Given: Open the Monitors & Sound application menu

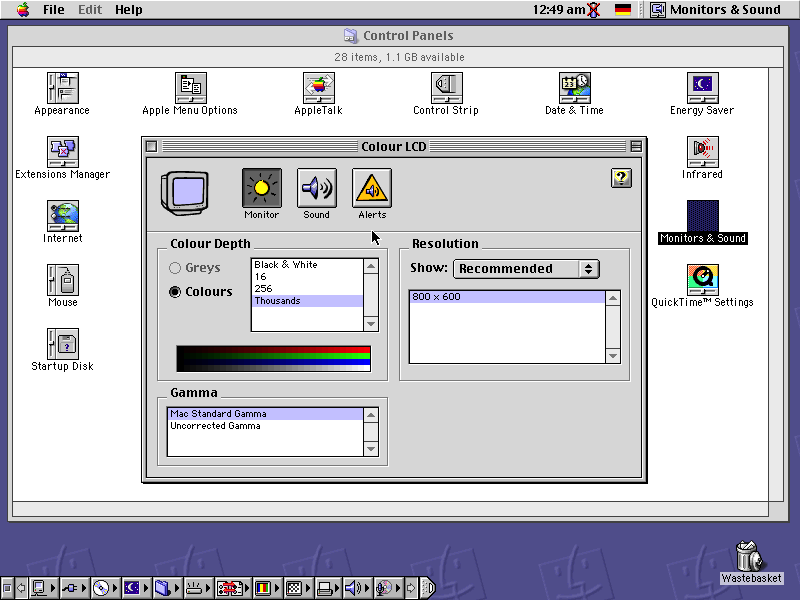Looking at the screenshot, I should tap(716, 10).
